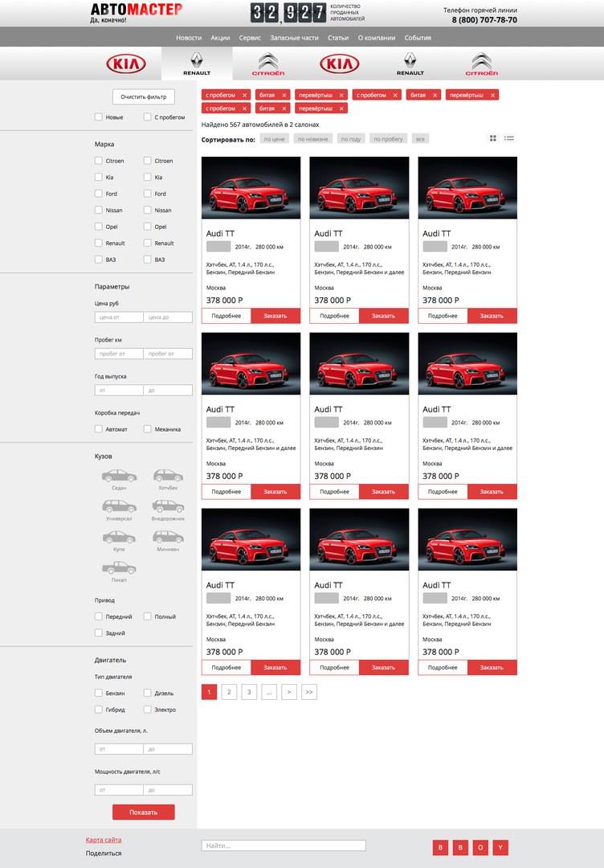The height and width of the screenshot is (868, 604).
Task: Switch to list view icon
Action: click(509, 138)
